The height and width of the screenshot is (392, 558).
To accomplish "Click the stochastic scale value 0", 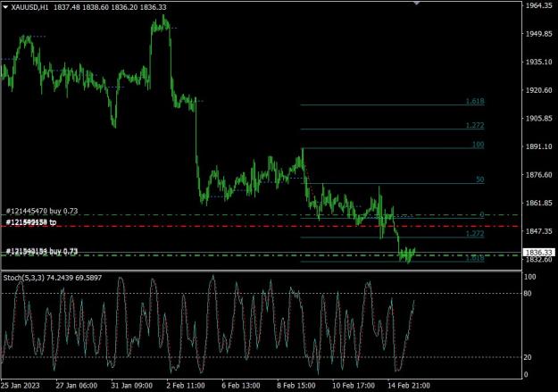I will tap(526, 374).
